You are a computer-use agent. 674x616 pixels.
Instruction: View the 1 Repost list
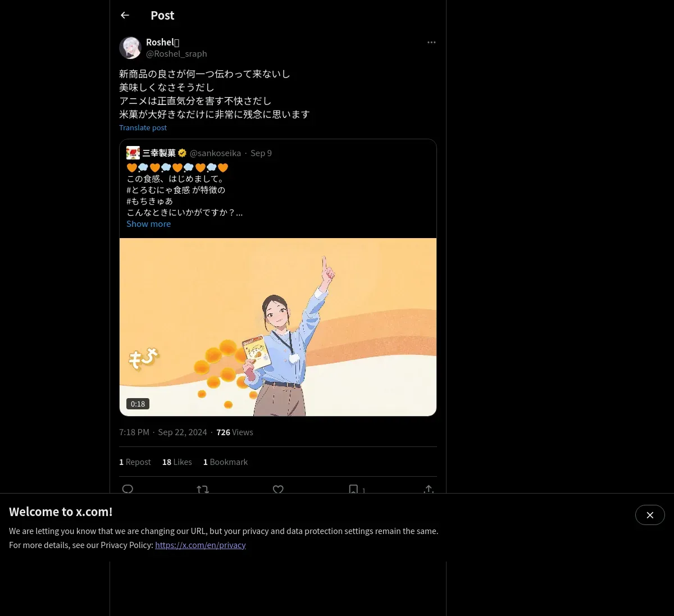[x=135, y=462]
